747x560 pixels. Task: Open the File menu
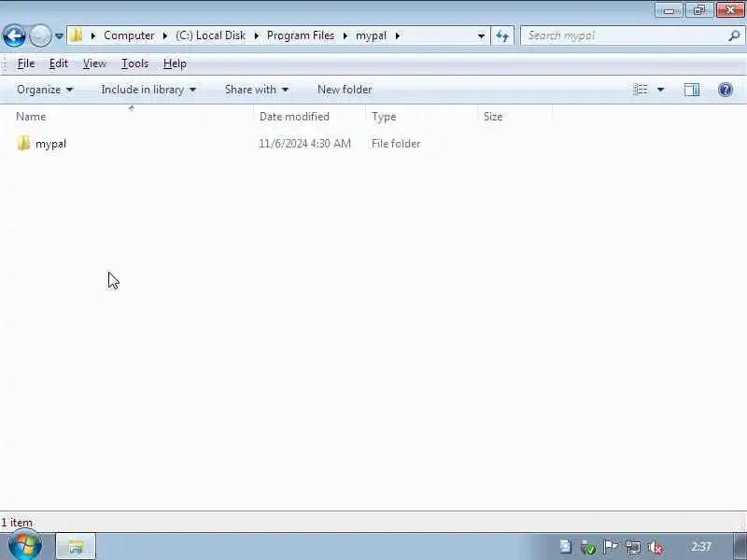(x=26, y=63)
